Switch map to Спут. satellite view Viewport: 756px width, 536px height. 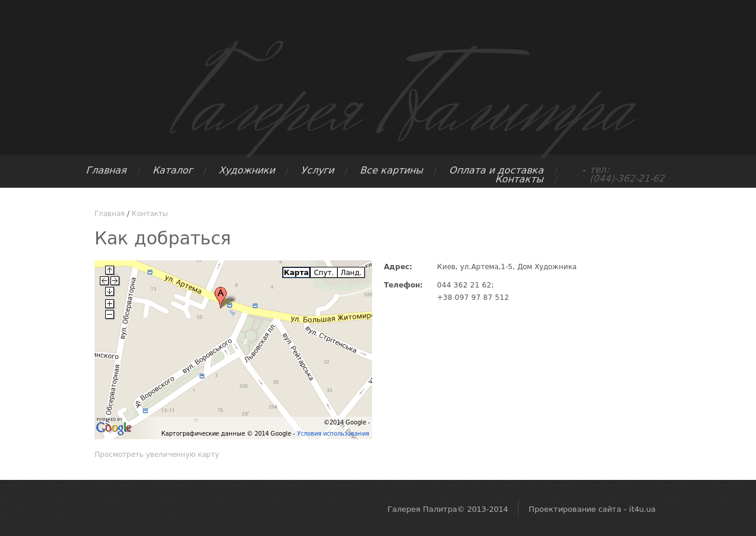(x=324, y=273)
